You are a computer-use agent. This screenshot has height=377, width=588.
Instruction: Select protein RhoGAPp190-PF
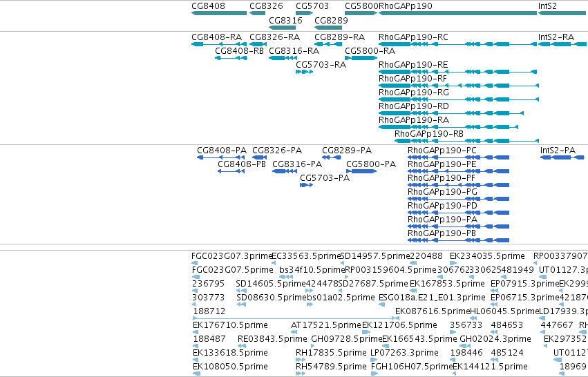[x=459, y=185]
